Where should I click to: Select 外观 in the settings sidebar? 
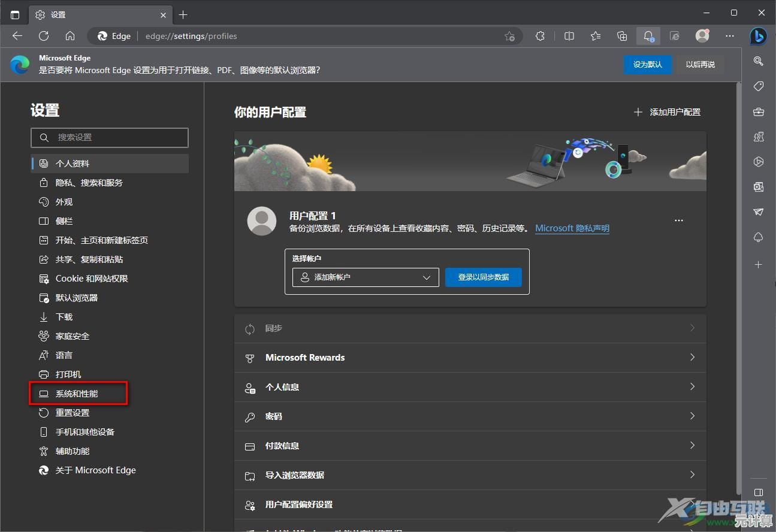[x=62, y=201]
